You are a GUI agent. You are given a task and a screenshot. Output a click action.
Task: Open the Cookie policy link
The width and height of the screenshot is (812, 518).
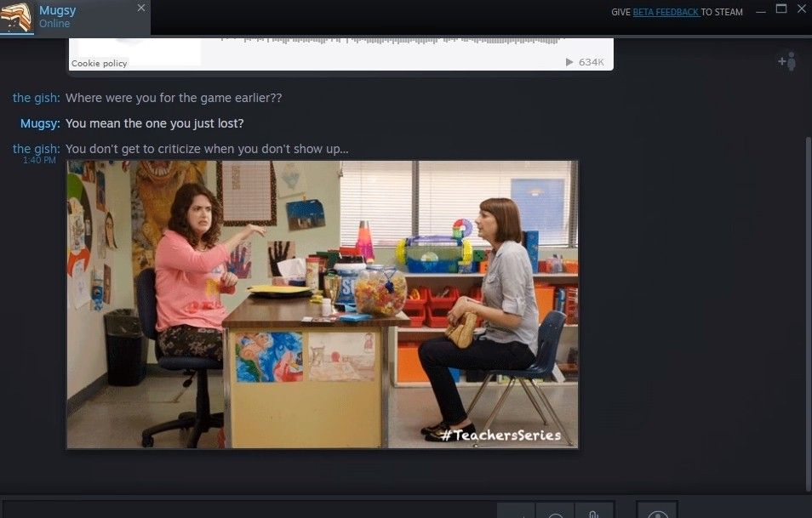(x=99, y=63)
